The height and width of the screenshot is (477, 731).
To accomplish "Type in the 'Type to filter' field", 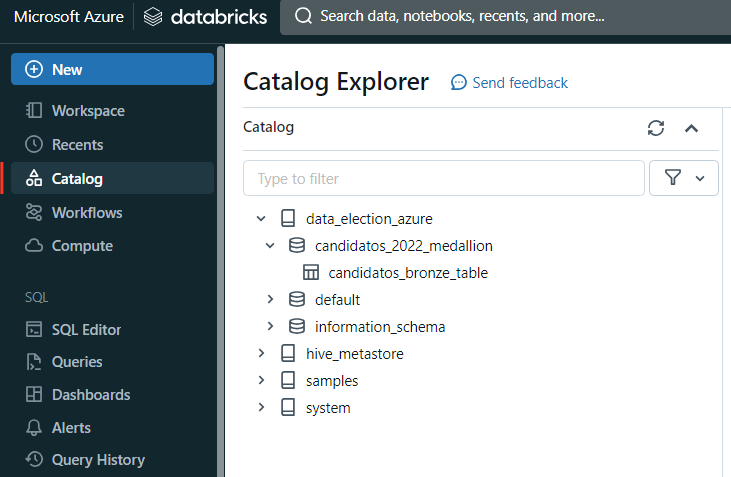I will click(x=443, y=178).
